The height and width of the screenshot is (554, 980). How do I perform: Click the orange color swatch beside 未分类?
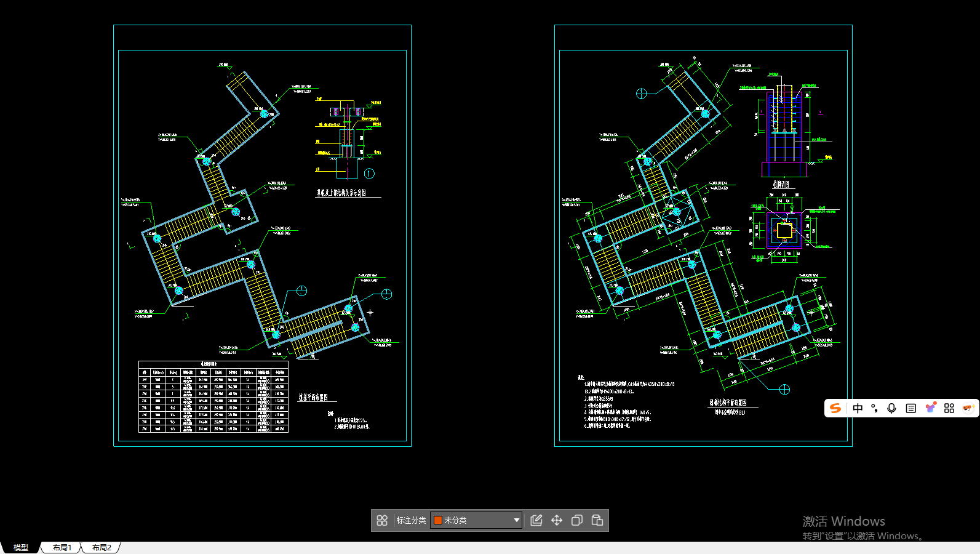(x=438, y=520)
